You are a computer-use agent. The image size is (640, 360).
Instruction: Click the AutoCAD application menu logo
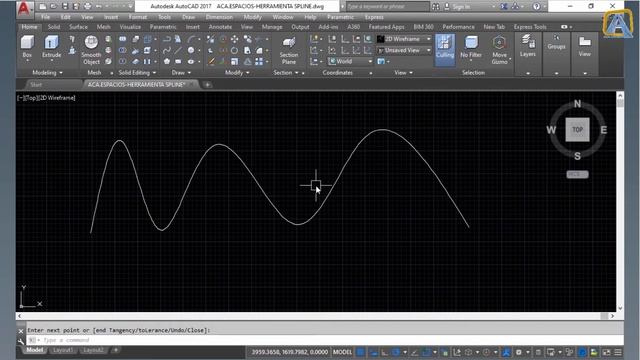24,9
